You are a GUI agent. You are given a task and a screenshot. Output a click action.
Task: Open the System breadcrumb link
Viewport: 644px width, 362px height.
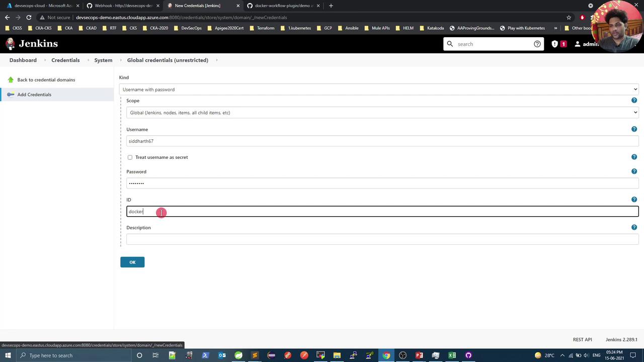click(103, 60)
